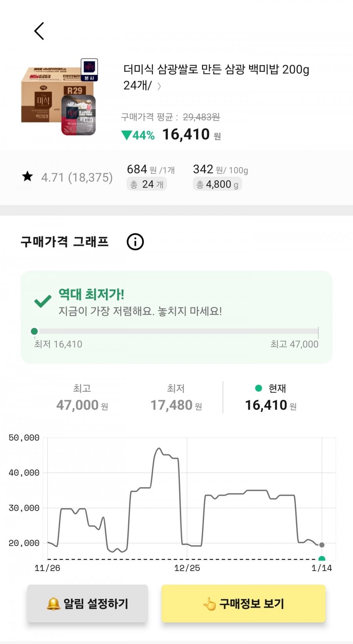This screenshot has width=353, height=644.
Task: Tap the 총 4,800 g weight badge
Action: click(x=217, y=184)
